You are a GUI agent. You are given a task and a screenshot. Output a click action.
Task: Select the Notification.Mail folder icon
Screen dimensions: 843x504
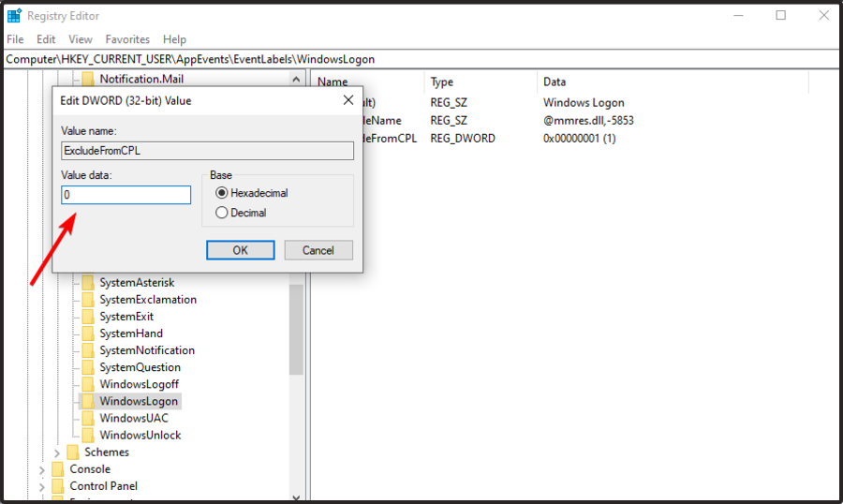[x=88, y=79]
